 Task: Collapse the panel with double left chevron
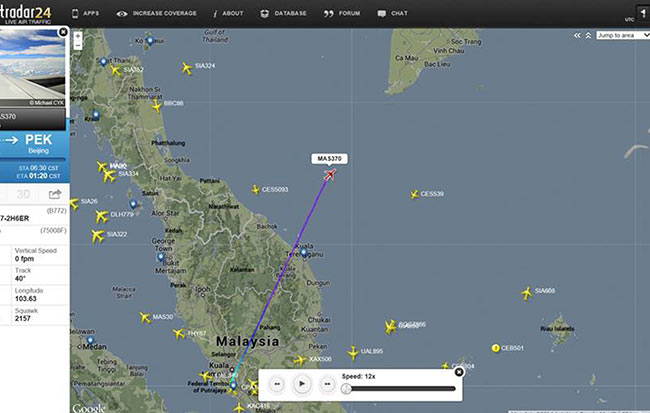pyautogui.click(x=576, y=35)
